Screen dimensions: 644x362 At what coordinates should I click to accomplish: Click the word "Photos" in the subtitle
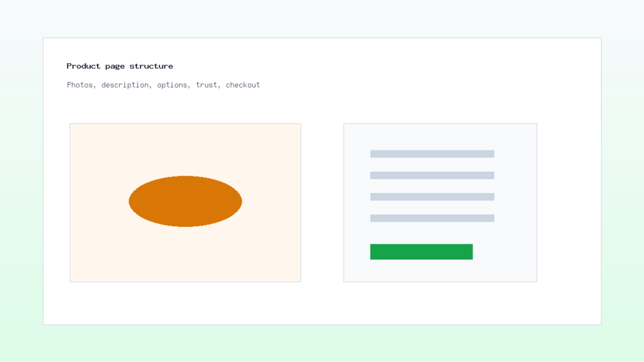point(80,85)
